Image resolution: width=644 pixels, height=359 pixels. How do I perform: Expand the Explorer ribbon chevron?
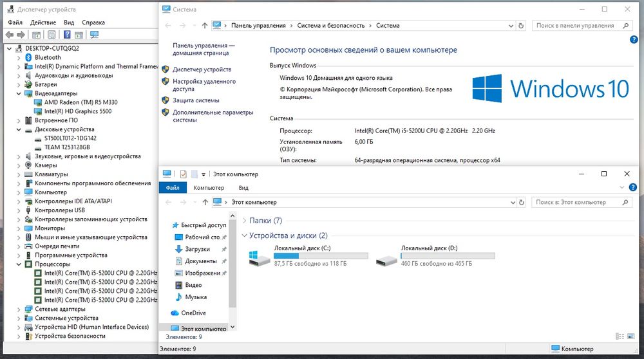[x=621, y=187]
